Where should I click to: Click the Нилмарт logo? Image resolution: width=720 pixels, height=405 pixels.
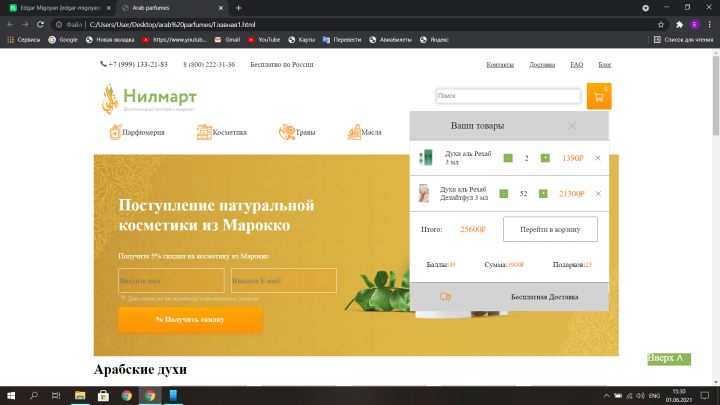pyautogui.click(x=149, y=99)
